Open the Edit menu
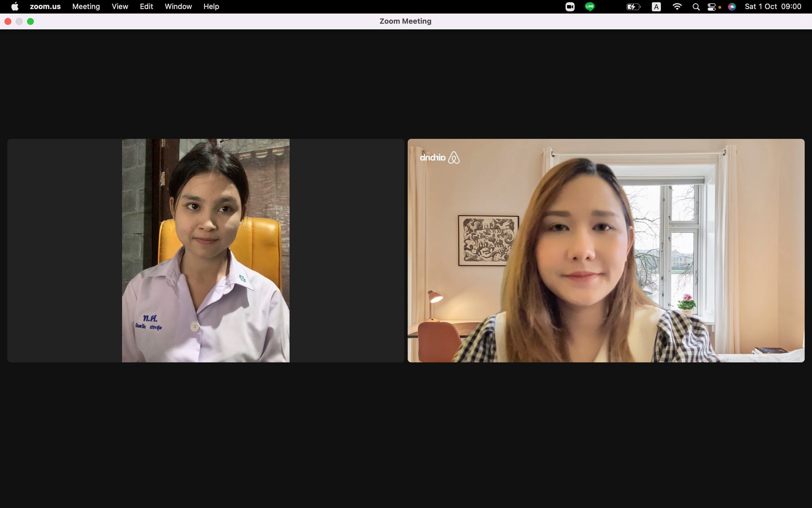This screenshot has width=812, height=508. click(146, 7)
